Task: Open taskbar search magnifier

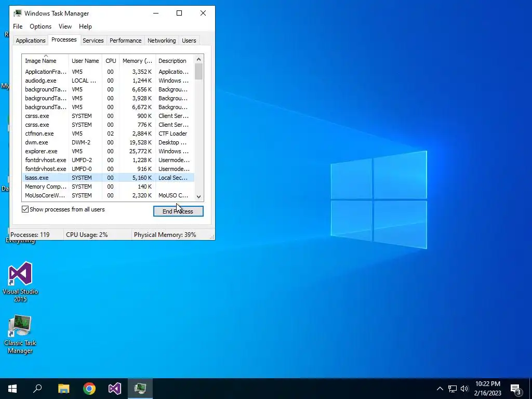Action: 37,389
